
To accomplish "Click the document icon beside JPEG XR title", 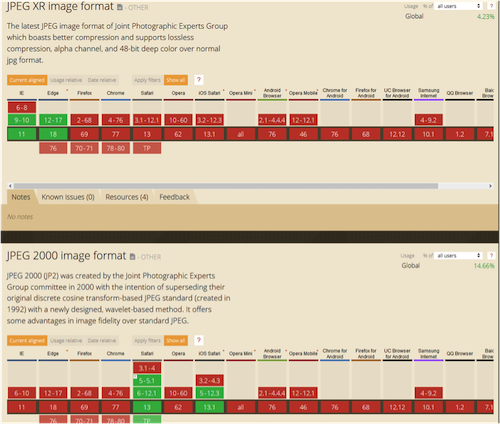I will pyautogui.click(x=120, y=7).
